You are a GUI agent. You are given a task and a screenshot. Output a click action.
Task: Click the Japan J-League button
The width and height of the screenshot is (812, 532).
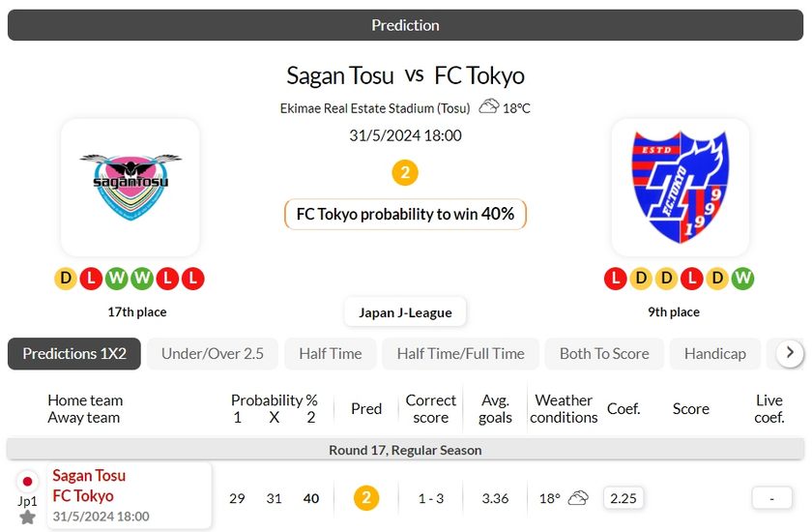406,312
